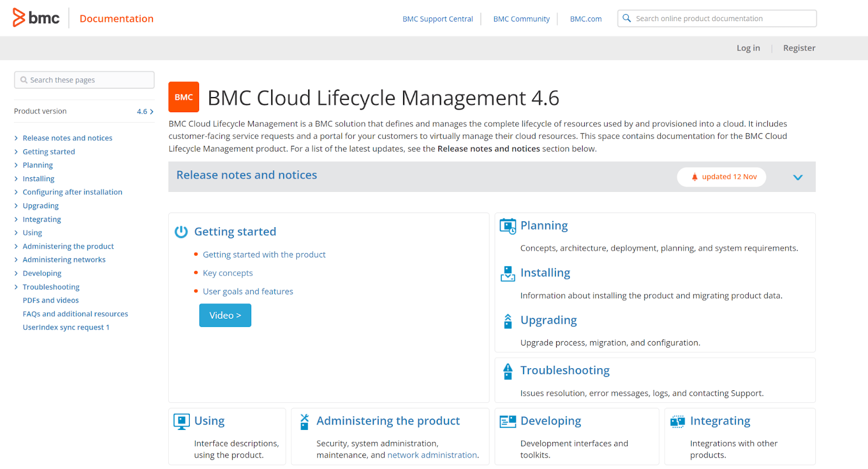Open the Troubleshooting section heading
The width and height of the screenshot is (868, 469).
coord(565,370)
